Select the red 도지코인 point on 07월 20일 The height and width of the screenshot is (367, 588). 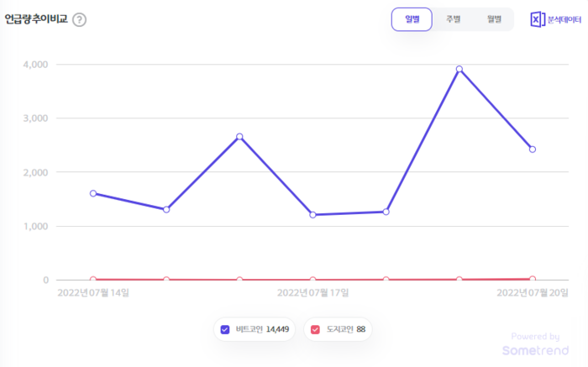click(533, 279)
